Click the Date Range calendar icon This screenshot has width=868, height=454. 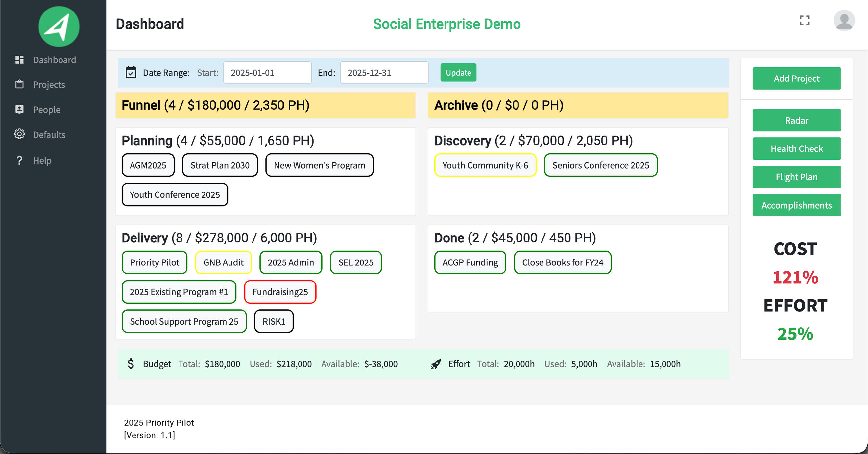131,72
